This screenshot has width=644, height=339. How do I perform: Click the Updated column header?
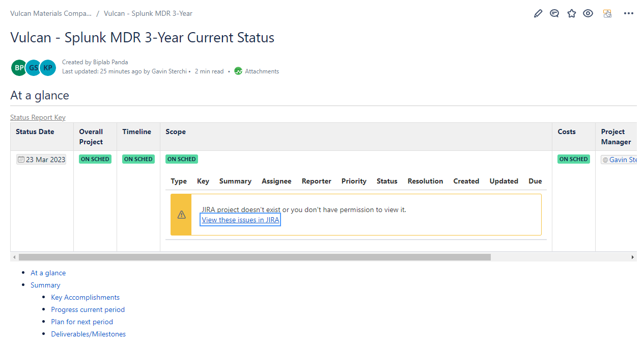[504, 181]
